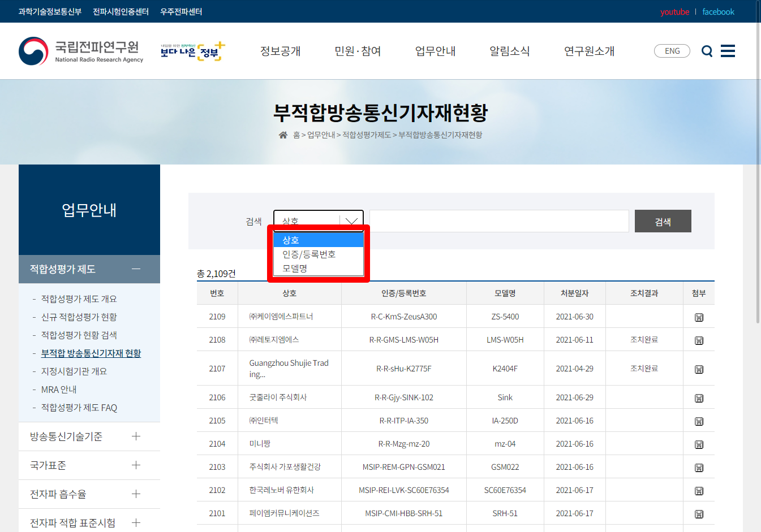Open the search magnifier icon in header
Viewport: 761px width, 532px height.
coord(707,51)
